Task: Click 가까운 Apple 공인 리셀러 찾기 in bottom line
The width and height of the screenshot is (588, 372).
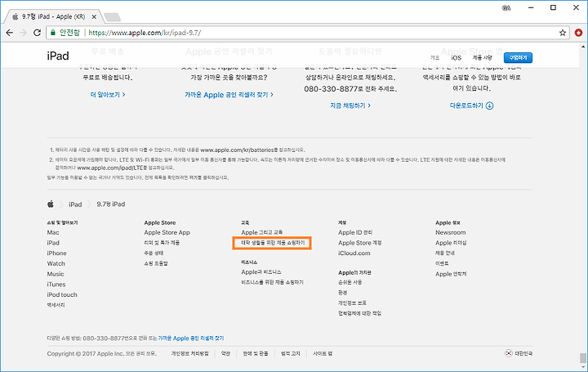Action: tap(191, 338)
